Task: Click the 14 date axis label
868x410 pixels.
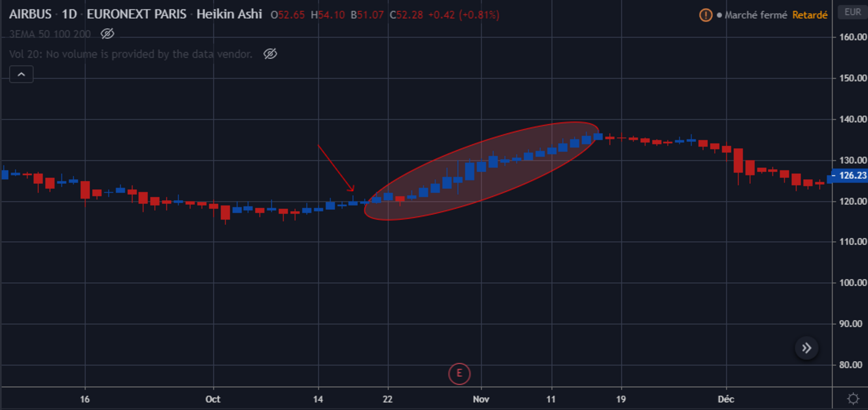Action: point(318,399)
